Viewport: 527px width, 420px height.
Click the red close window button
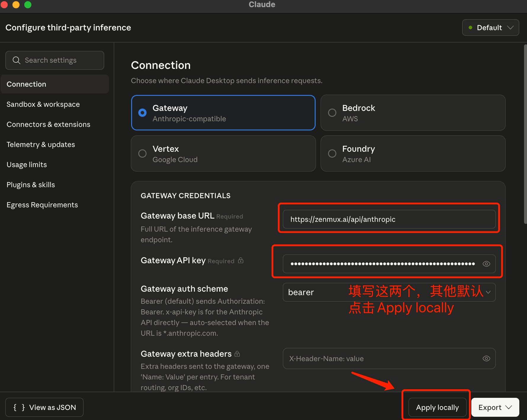(x=4, y=4)
